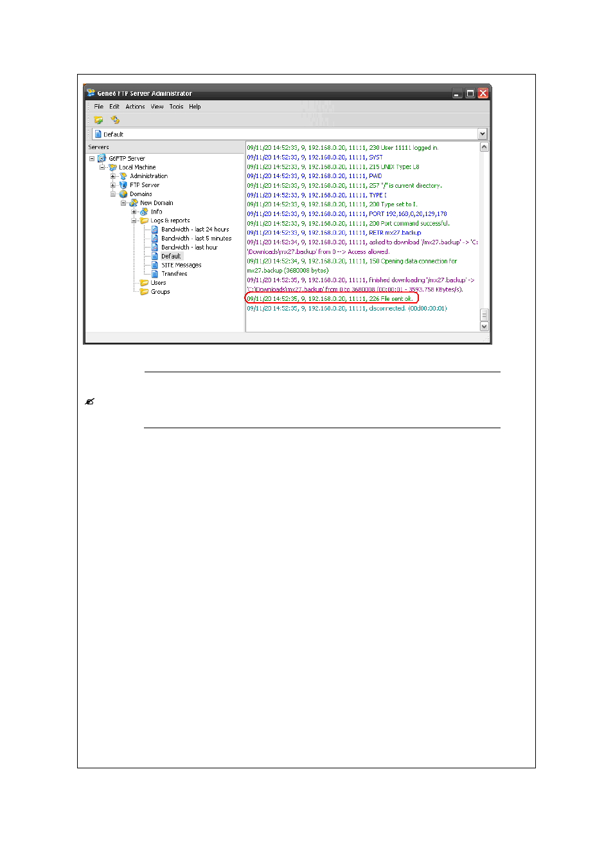Viewport: 613px width, 868px height.
Task: Click the log line '200 Port command successful.'
Action: (348, 223)
